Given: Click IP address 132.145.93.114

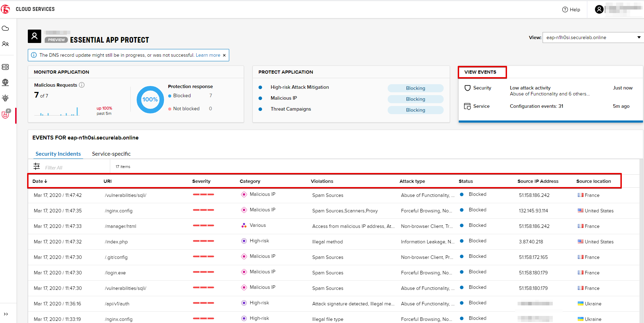Looking at the screenshot, I should [533, 211].
